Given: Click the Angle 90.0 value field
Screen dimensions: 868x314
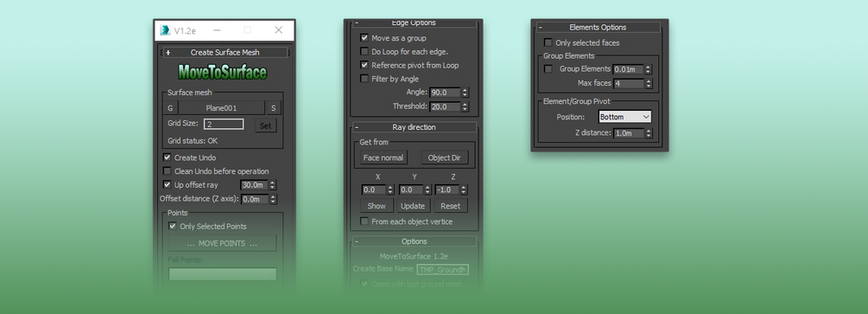Looking at the screenshot, I should (x=446, y=93).
